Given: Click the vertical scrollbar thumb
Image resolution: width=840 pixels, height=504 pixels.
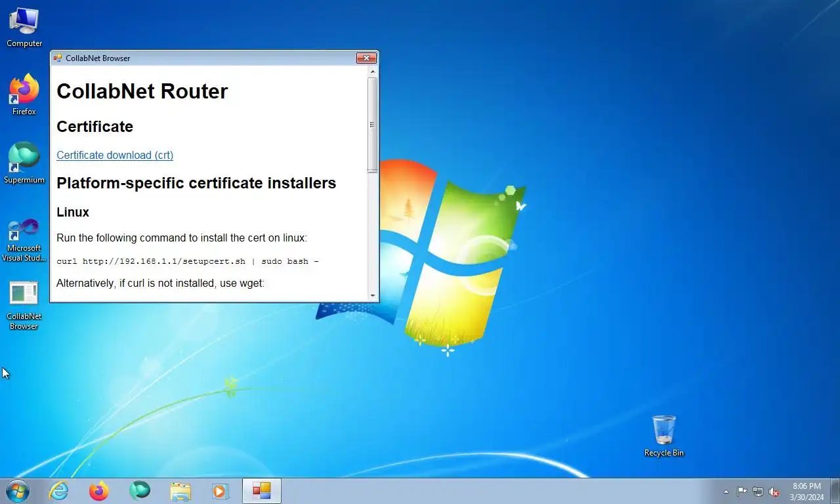Looking at the screenshot, I should [373, 125].
